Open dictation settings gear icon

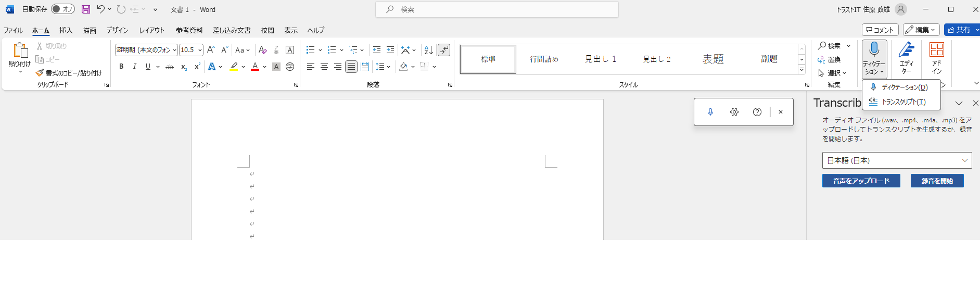point(734,112)
